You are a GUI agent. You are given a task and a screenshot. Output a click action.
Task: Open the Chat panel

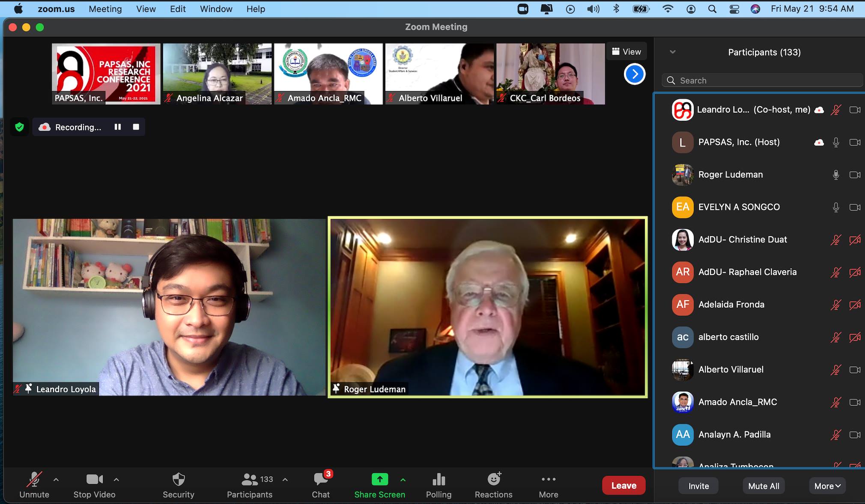(x=321, y=485)
